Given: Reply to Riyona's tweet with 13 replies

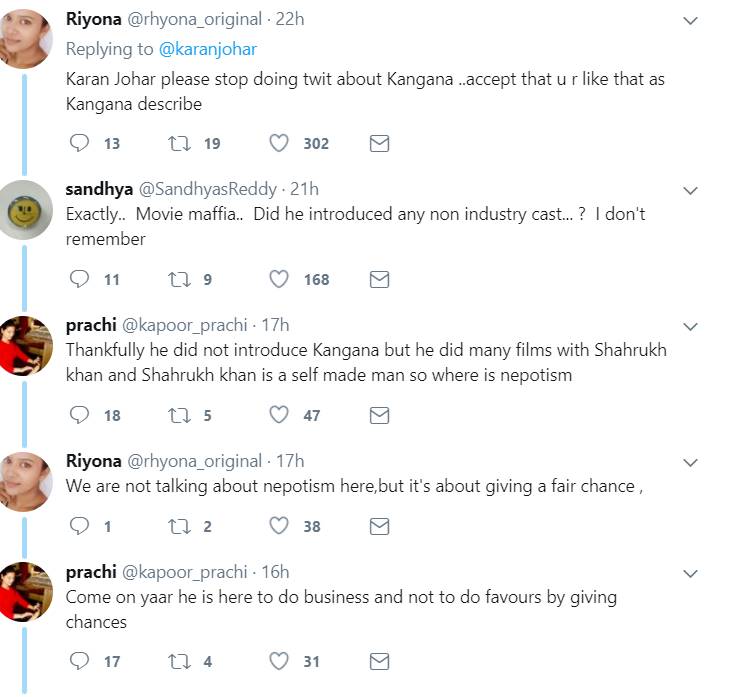Looking at the screenshot, I should 80,143.
